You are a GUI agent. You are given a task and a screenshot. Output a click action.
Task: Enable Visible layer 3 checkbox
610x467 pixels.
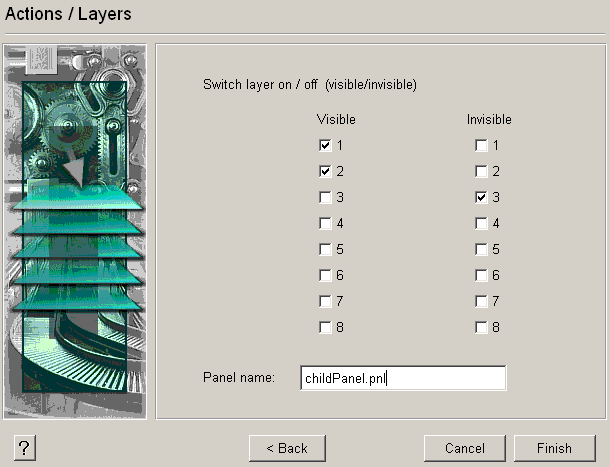pos(325,197)
